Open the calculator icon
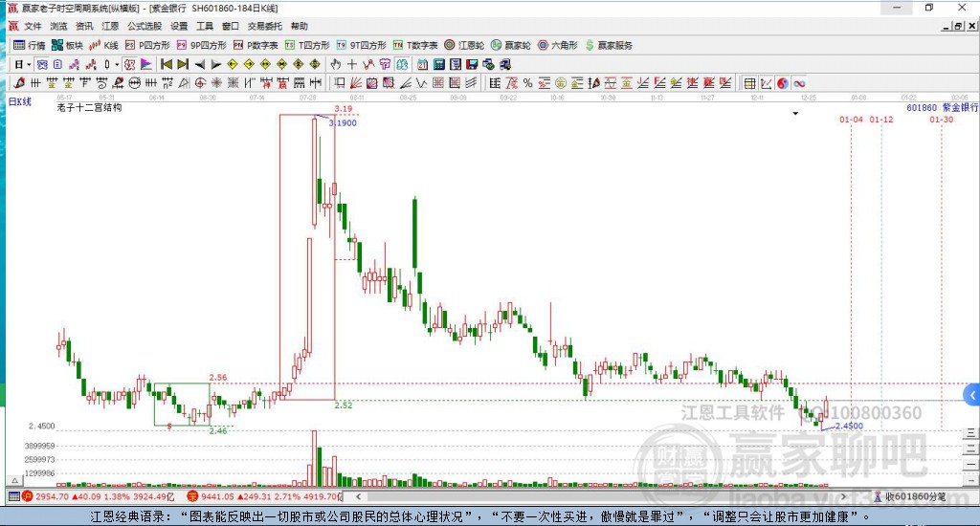 click(x=439, y=64)
